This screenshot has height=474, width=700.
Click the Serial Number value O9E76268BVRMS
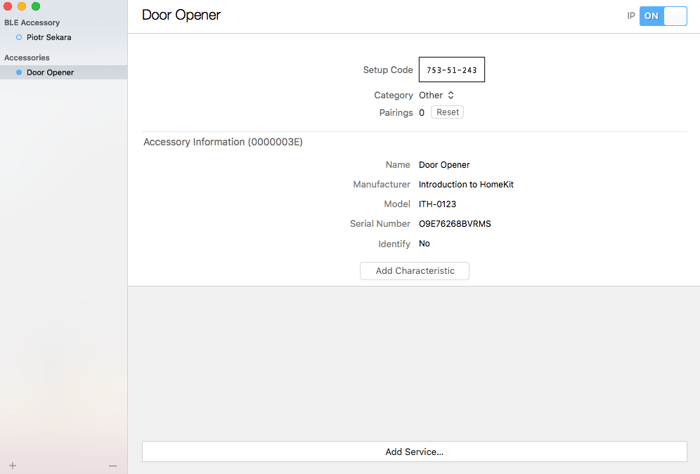tap(455, 224)
